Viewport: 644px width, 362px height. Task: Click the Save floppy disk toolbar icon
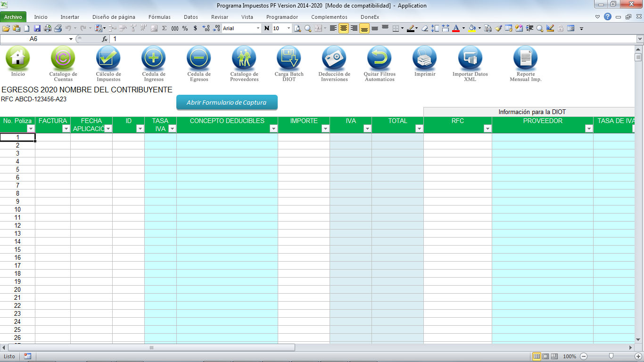tap(37, 28)
